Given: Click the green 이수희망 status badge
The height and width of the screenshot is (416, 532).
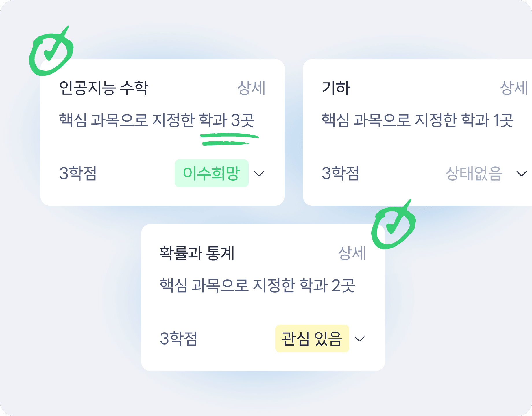Looking at the screenshot, I should [211, 174].
